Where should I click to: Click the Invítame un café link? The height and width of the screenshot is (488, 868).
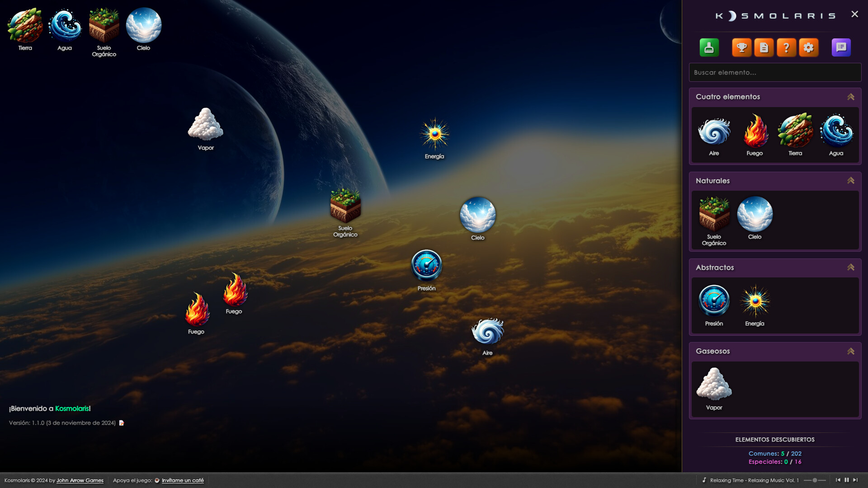coord(183,480)
